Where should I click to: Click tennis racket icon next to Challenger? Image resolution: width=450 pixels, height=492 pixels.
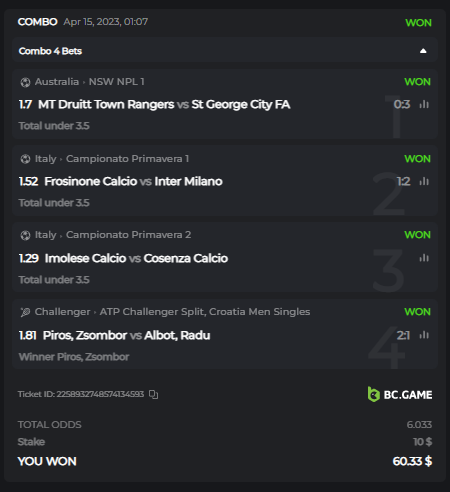pos(25,312)
